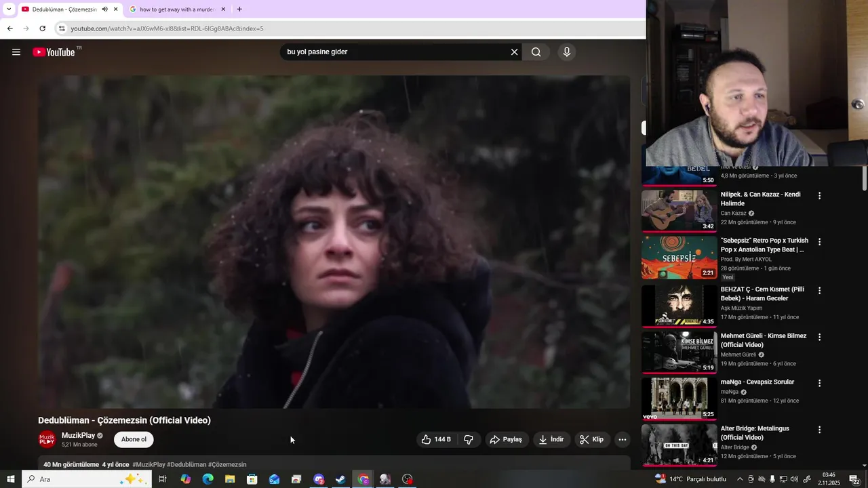This screenshot has height=488, width=868.
Task: Open options for Mehmet Güreli Kimse Bilmez
Action: pyautogui.click(x=819, y=337)
